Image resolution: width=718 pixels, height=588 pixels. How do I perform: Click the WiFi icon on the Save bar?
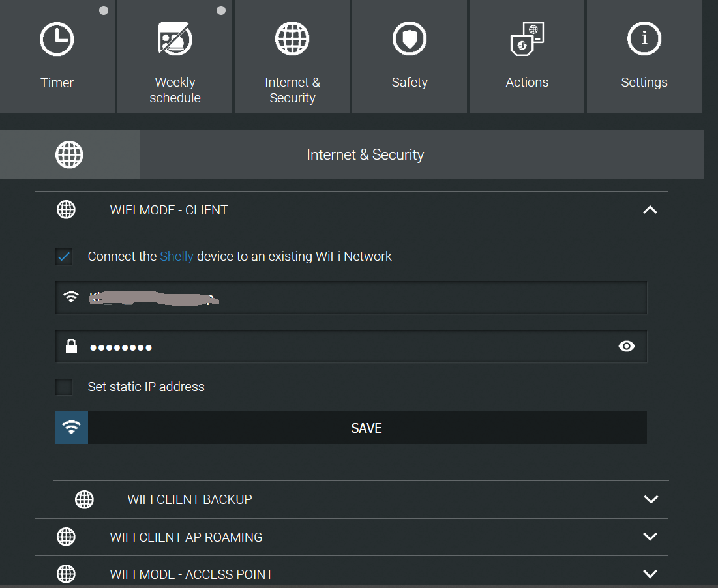pyautogui.click(x=72, y=428)
